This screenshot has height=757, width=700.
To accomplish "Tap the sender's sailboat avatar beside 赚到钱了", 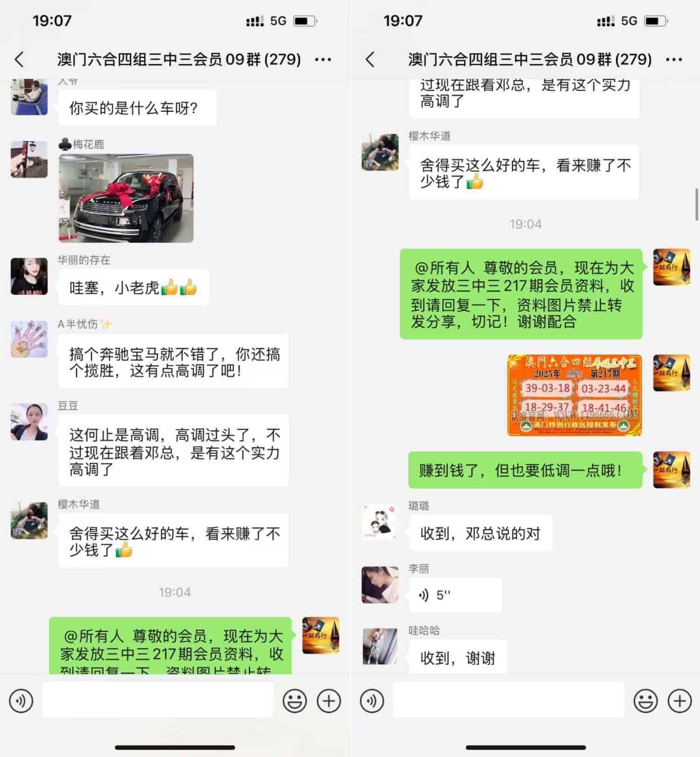I will (672, 470).
